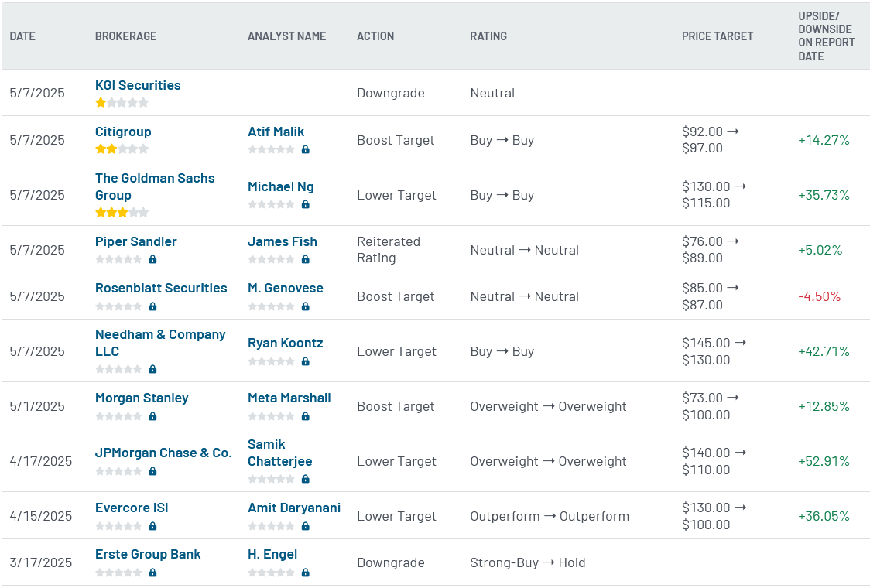Viewport: 870px width, 588px height.
Task: Click the Citigroup two-star rating
Action: [x=122, y=149]
